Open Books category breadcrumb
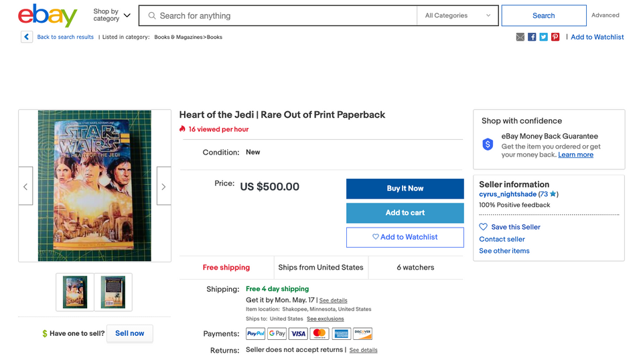Image resolution: width=643 pixels, height=364 pixels. click(214, 37)
